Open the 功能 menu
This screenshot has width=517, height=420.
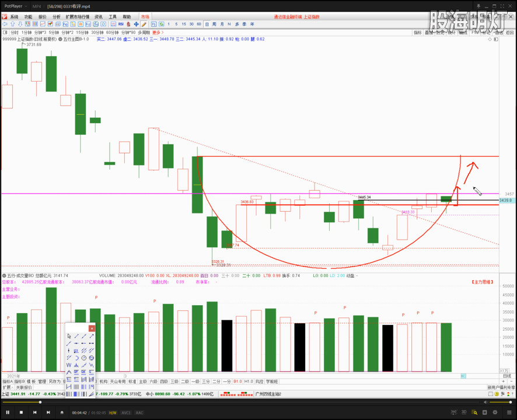(29, 17)
